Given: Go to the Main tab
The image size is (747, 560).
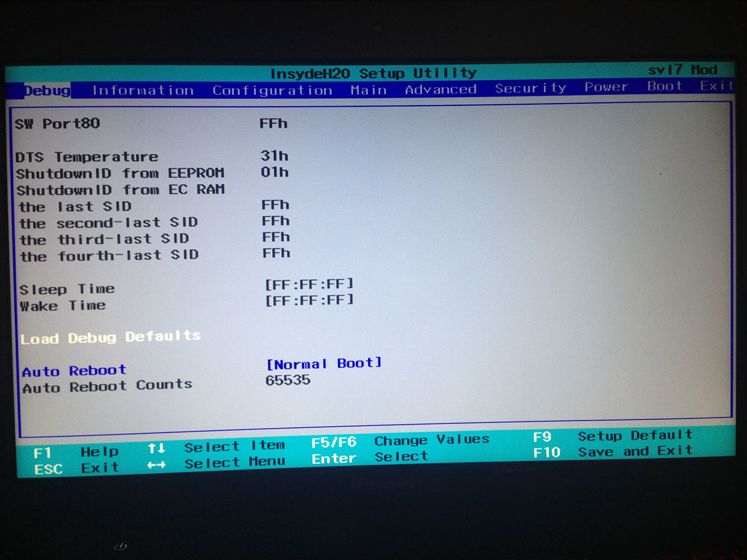Looking at the screenshot, I should point(369,90).
